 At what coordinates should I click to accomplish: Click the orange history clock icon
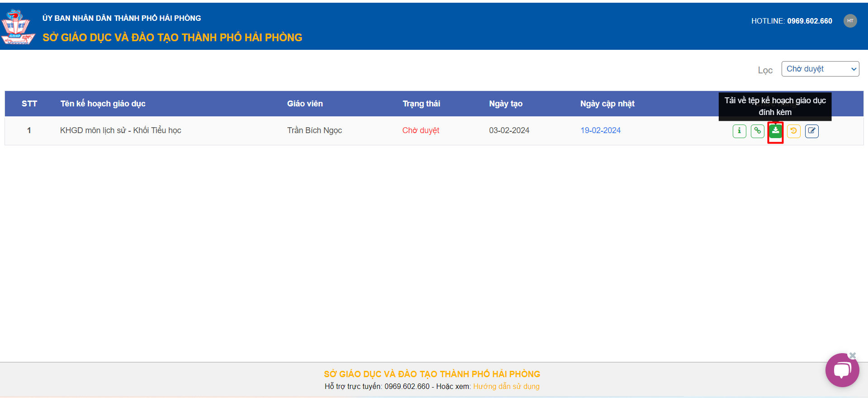click(x=793, y=131)
